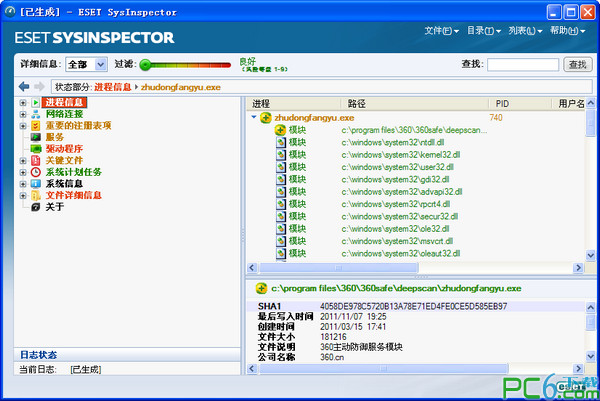This screenshot has height=401, width=600.
Task: Expand the 文件详细信息 tree node
Action: pos(23,196)
